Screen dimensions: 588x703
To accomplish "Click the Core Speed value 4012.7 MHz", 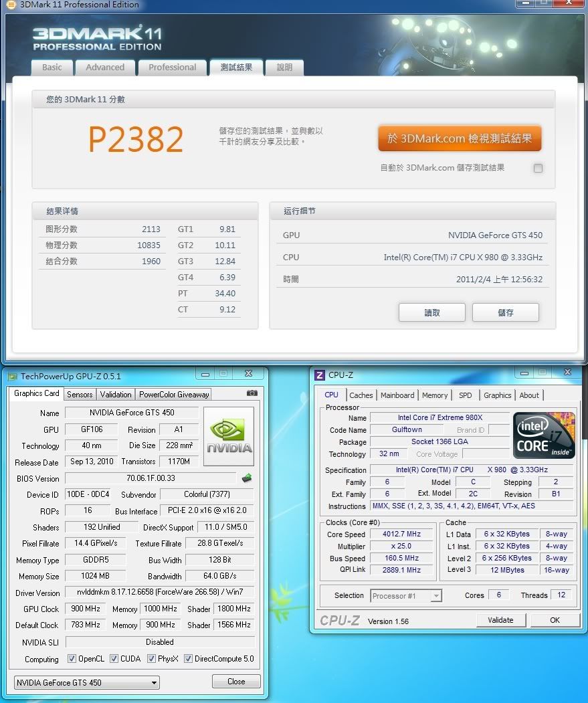I will coord(401,534).
